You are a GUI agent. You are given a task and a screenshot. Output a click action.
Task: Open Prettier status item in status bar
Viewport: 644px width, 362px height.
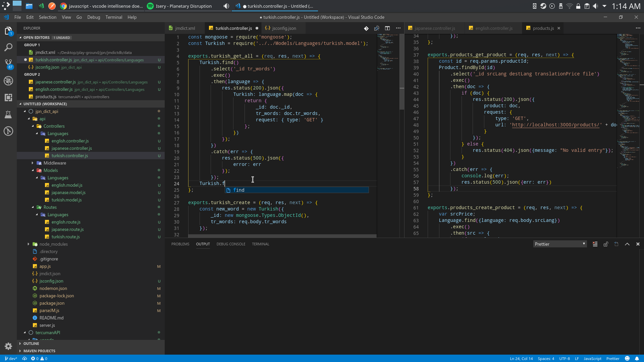[x=613, y=358]
